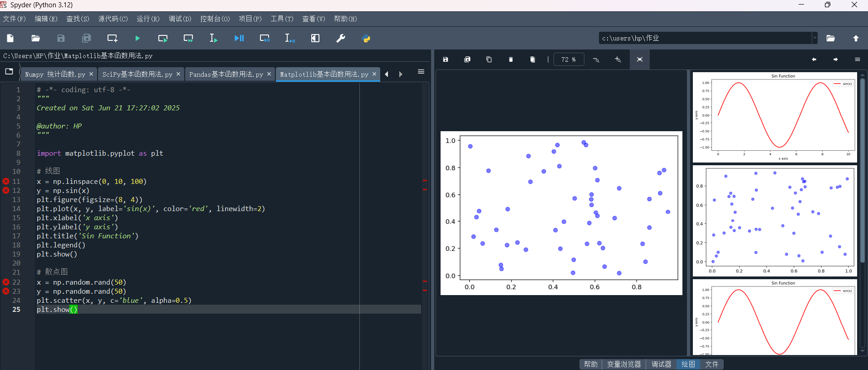Run the file with green play button
The width and height of the screenshot is (868, 370).
tap(137, 38)
